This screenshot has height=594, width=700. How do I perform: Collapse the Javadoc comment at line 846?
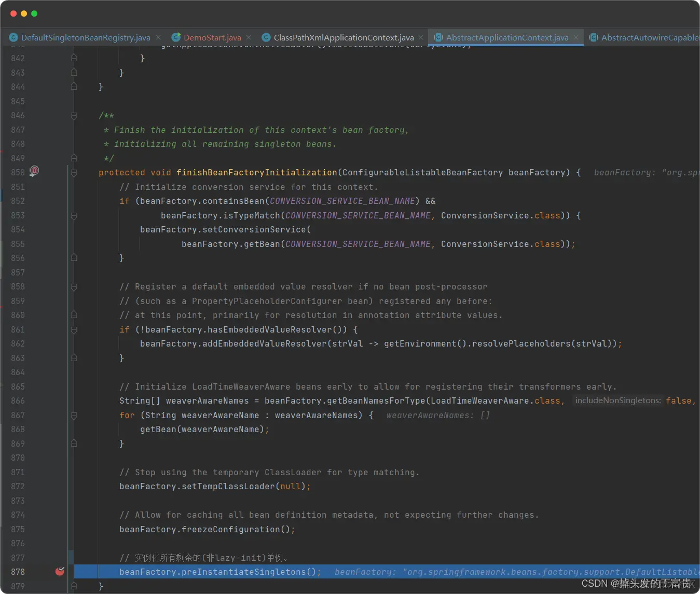tap(74, 116)
